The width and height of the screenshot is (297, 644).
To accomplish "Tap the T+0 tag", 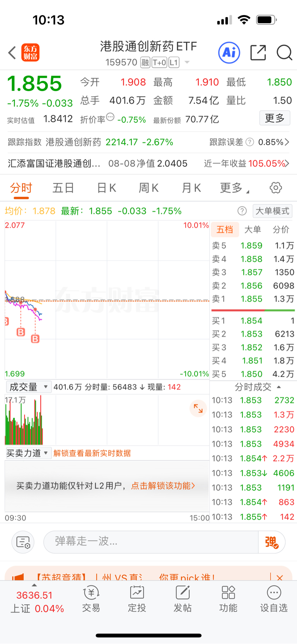I will tap(159, 62).
